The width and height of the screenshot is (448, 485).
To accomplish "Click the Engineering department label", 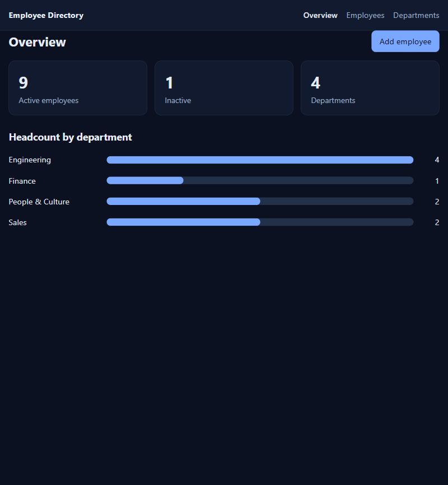I will [30, 160].
